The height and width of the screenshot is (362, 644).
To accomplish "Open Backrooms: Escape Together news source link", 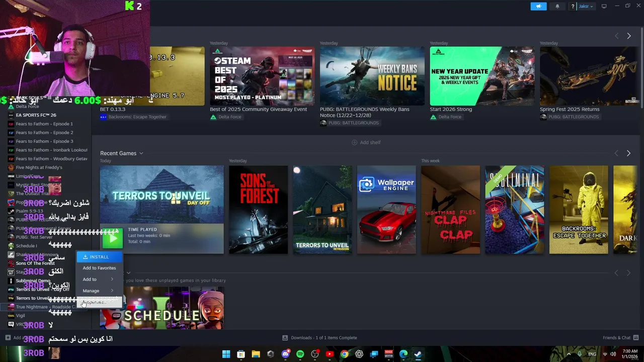I will click(x=137, y=117).
